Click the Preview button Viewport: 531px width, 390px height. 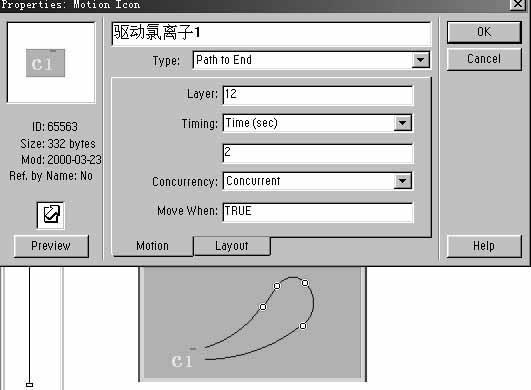[51, 246]
